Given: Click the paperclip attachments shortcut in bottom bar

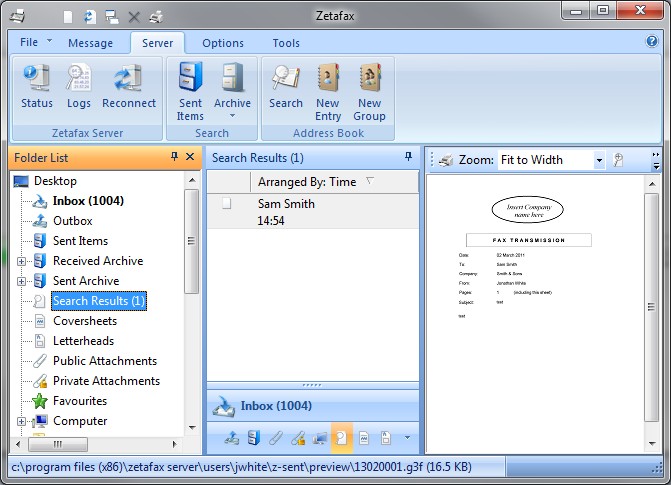Looking at the screenshot, I should coord(276,438).
